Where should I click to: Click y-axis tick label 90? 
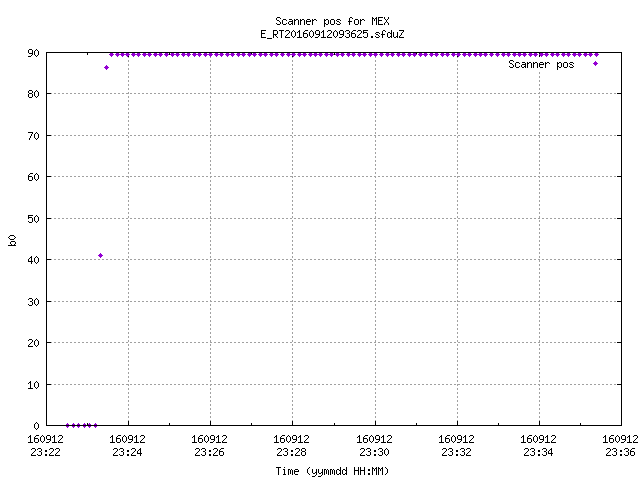point(33,53)
